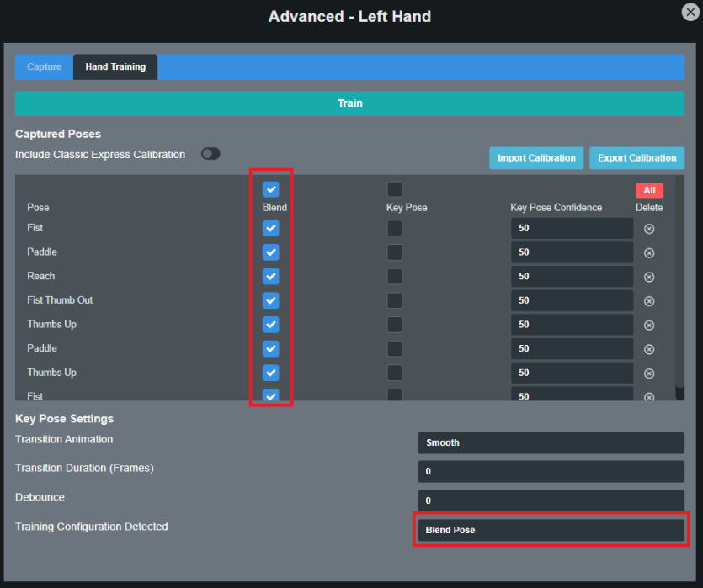Switch to the Capture tab
Screen dimensions: 703x588
(44, 66)
